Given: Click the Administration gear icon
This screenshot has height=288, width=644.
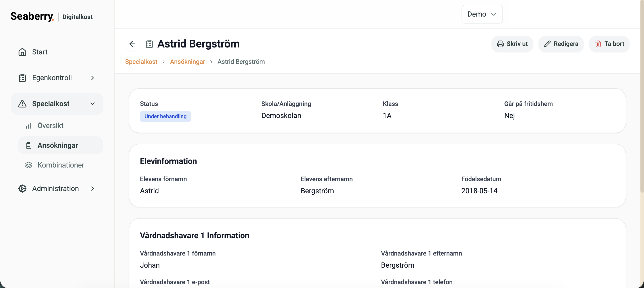Looking at the screenshot, I should pos(22,189).
